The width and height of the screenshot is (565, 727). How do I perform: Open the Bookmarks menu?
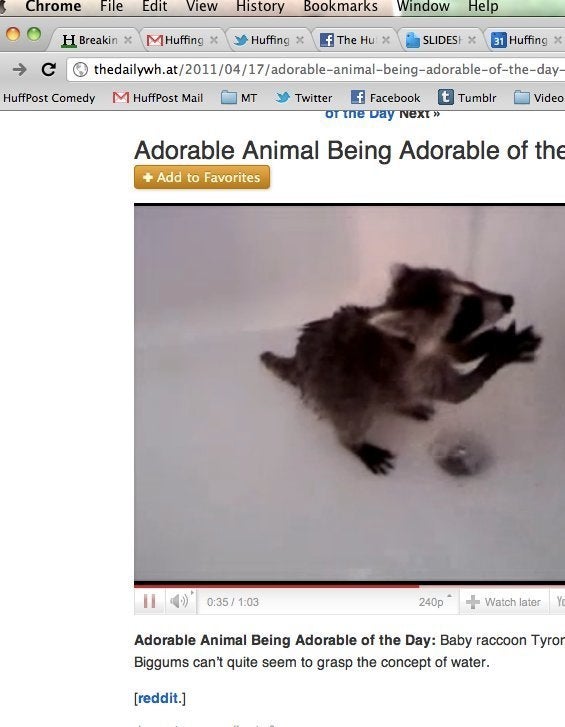coord(341,6)
